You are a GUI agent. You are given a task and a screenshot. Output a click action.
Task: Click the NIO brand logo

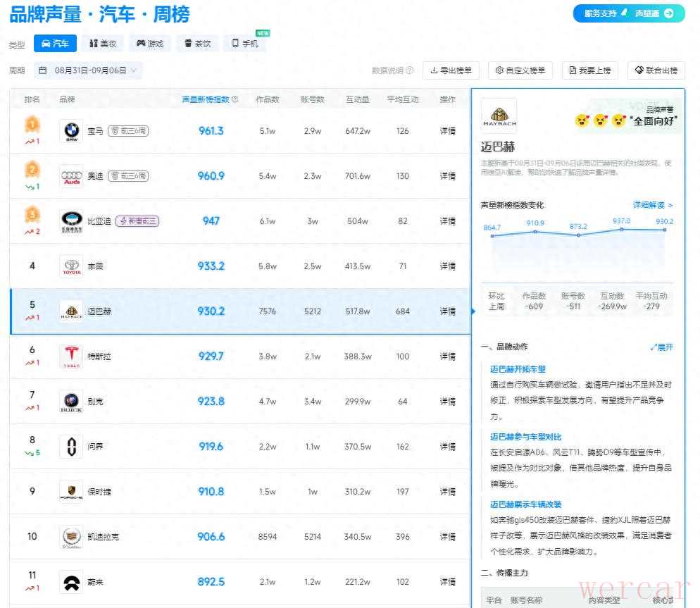pos(70,582)
